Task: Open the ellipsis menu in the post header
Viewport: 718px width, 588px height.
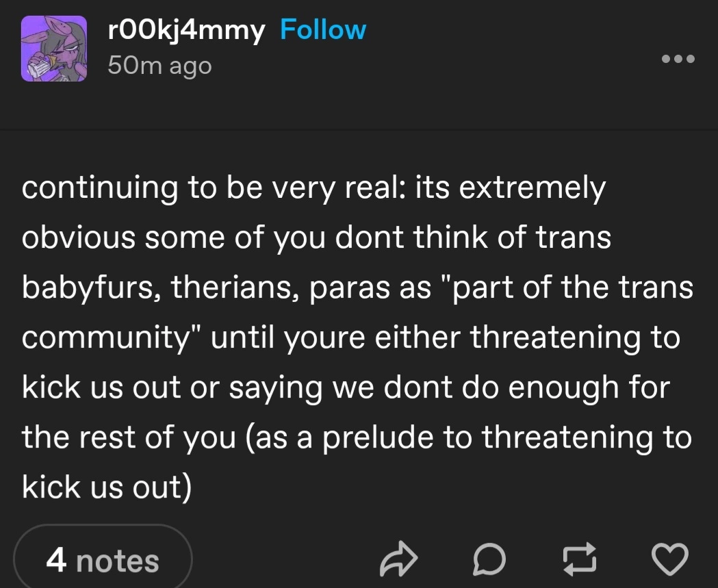Action: click(678, 59)
